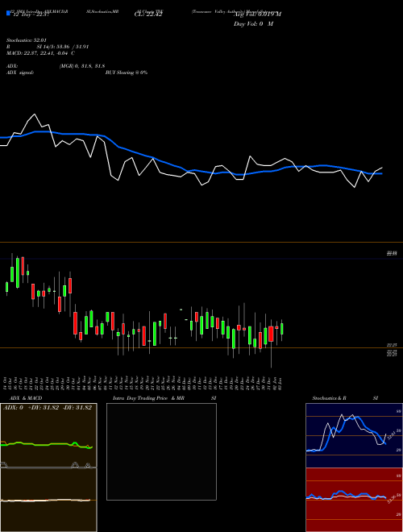Viewport: 403px width, 532px height.
Task: Click the blue 12 Day SMA legend square
Action: [8, 13]
